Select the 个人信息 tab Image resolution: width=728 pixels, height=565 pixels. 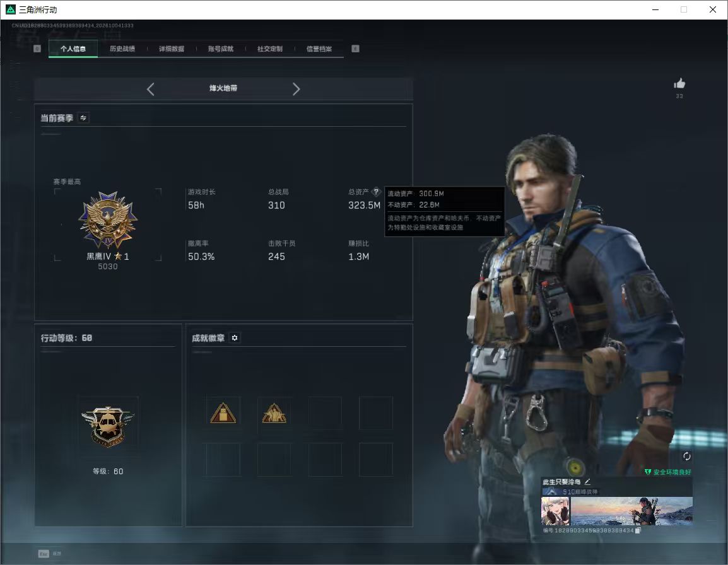coord(73,49)
